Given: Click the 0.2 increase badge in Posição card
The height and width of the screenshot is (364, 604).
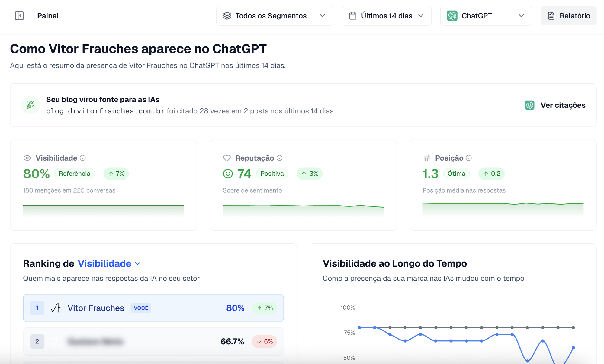Looking at the screenshot, I should [x=492, y=174].
